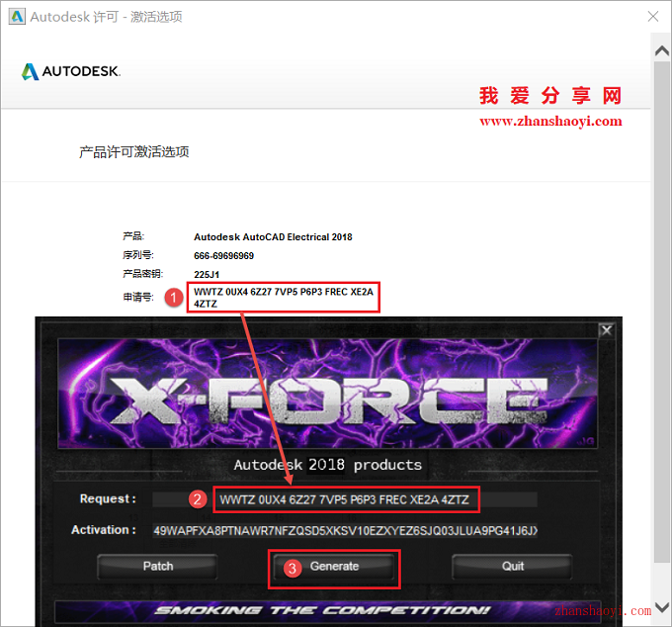672x627 pixels.
Task: Close the X-Force keygen window
Action: pos(607,330)
